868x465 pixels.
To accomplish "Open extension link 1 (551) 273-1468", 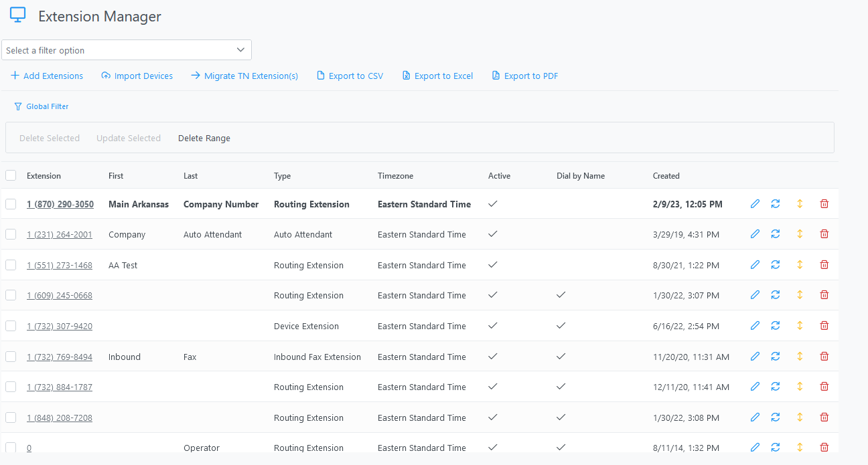I will [60, 265].
